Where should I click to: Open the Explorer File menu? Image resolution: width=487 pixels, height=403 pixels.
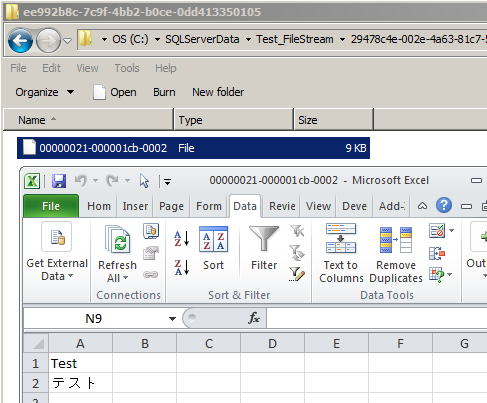(x=18, y=68)
